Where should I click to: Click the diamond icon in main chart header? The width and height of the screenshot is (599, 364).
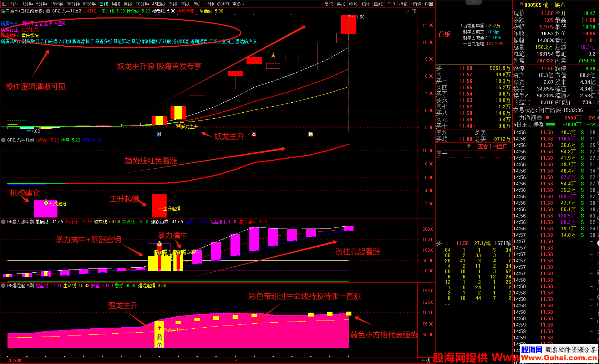(x=407, y=11)
